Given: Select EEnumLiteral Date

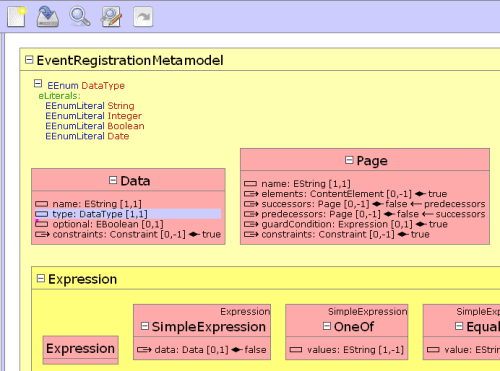Looking at the screenshot, I should [x=87, y=136].
